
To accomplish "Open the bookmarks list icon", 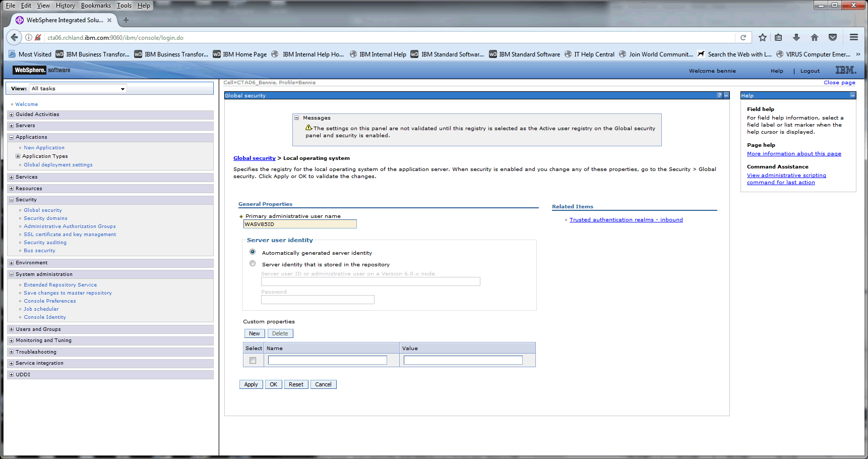I will (778, 37).
